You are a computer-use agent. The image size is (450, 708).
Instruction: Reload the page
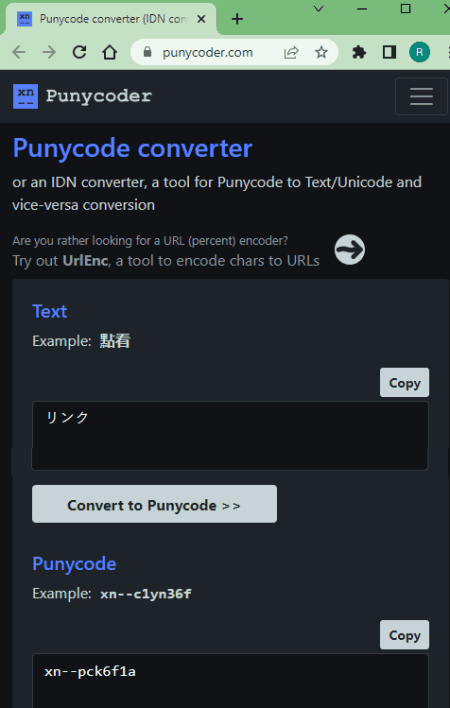point(79,52)
